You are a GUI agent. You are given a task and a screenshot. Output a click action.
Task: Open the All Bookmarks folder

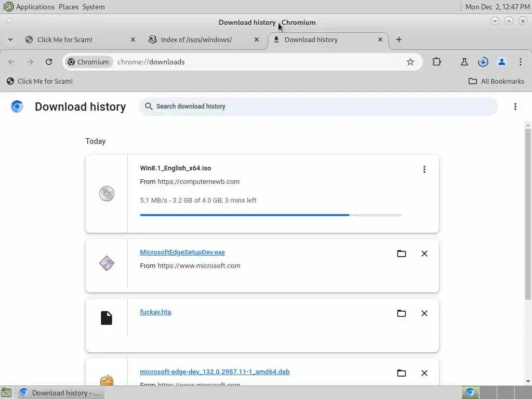496,81
